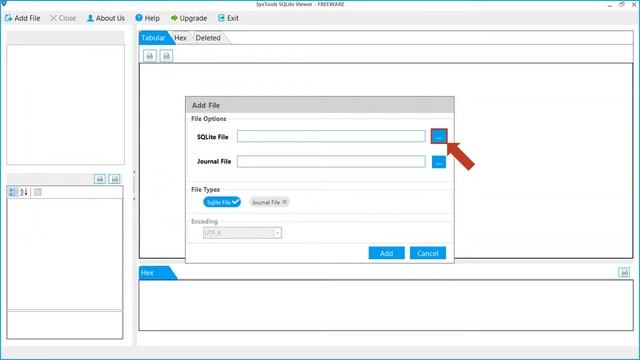Image resolution: width=640 pixels, height=360 pixels.
Task: Click the SQLite File path input field
Action: click(331, 136)
